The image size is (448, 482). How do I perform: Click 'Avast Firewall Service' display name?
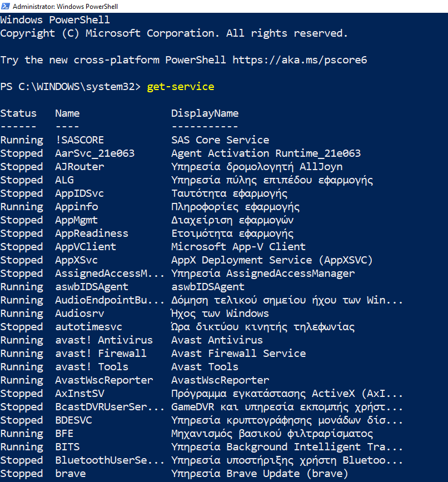pos(238,354)
